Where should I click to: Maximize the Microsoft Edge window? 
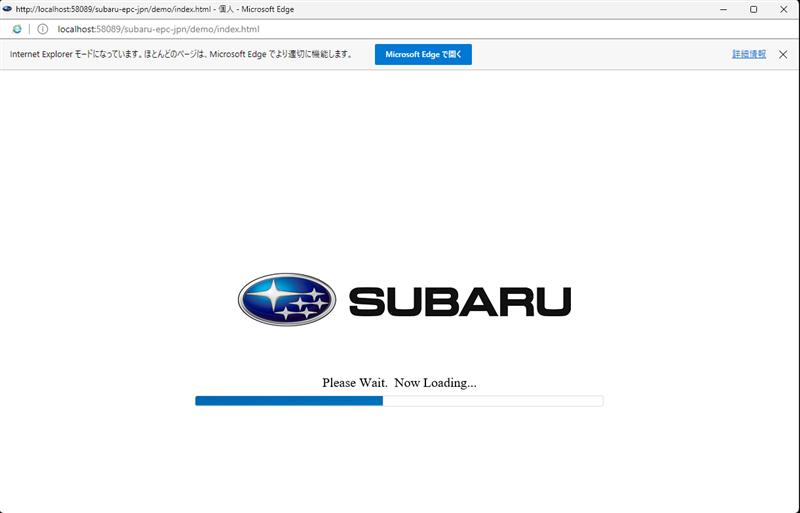(x=753, y=9)
